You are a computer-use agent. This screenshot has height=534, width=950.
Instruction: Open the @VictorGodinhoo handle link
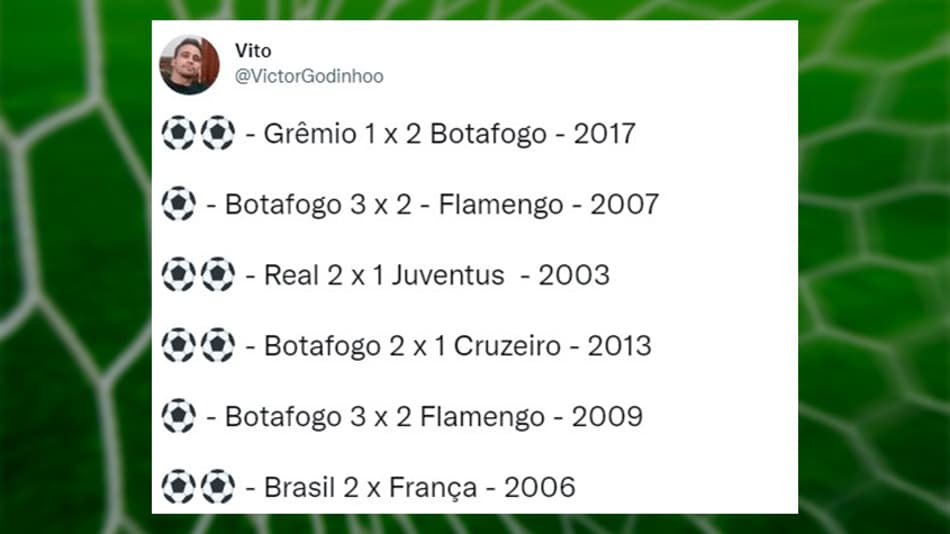(x=309, y=76)
